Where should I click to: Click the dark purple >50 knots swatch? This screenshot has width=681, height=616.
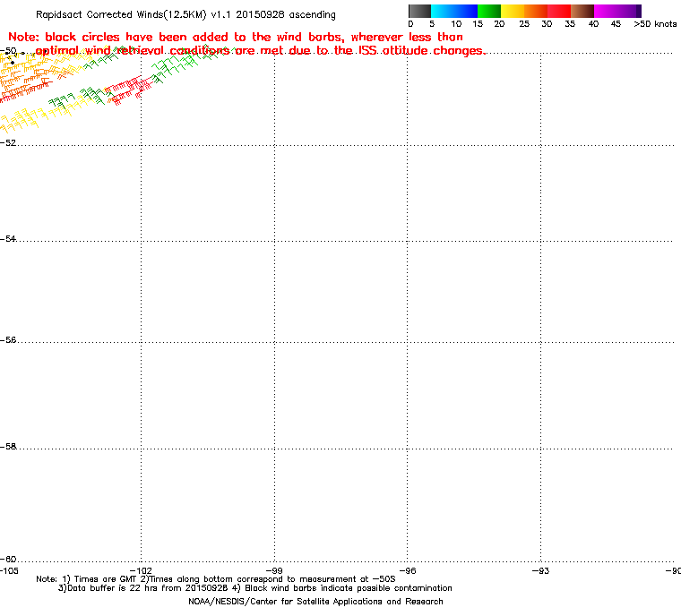(x=639, y=11)
